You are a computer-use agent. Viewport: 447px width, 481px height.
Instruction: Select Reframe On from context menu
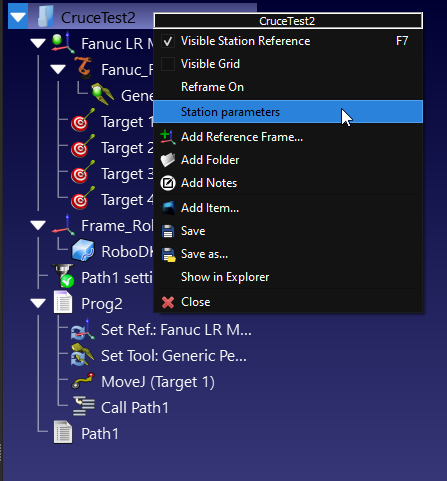pyautogui.click(x=288, y=87)
